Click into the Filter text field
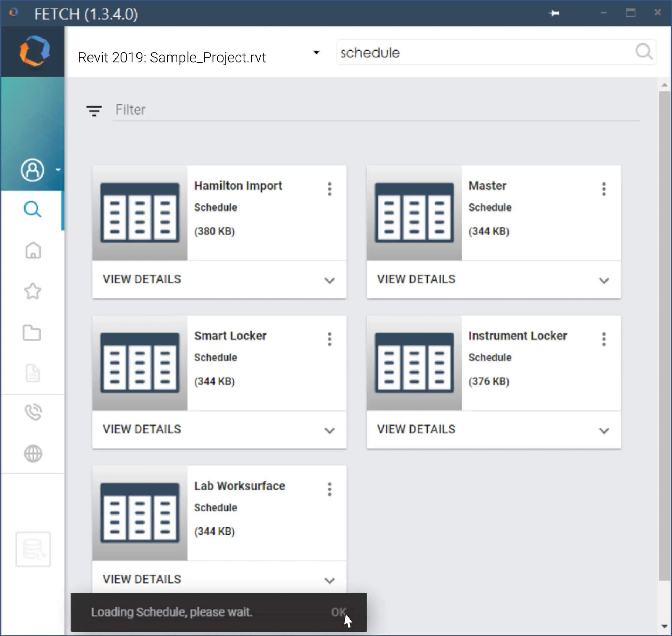The width and height of the screenshot is (672, 636). tap(376, 110)
